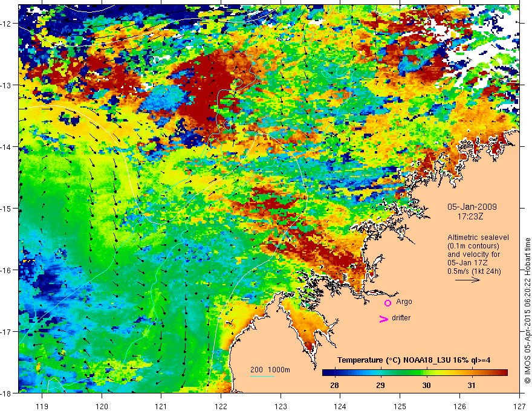Click the 31 value on the color bar scale
The width and height of the screenshot is (532, 411).
pos(472,385)
